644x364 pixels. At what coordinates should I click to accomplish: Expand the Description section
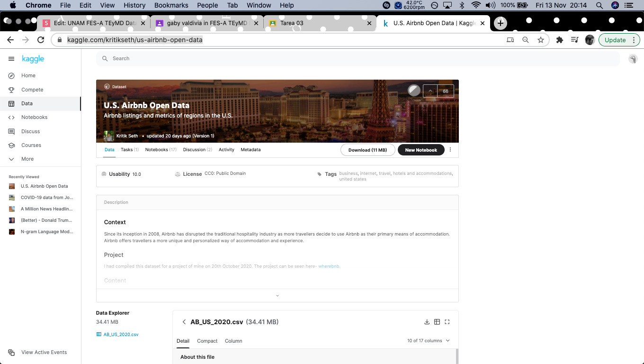click(x=277, y=295)
